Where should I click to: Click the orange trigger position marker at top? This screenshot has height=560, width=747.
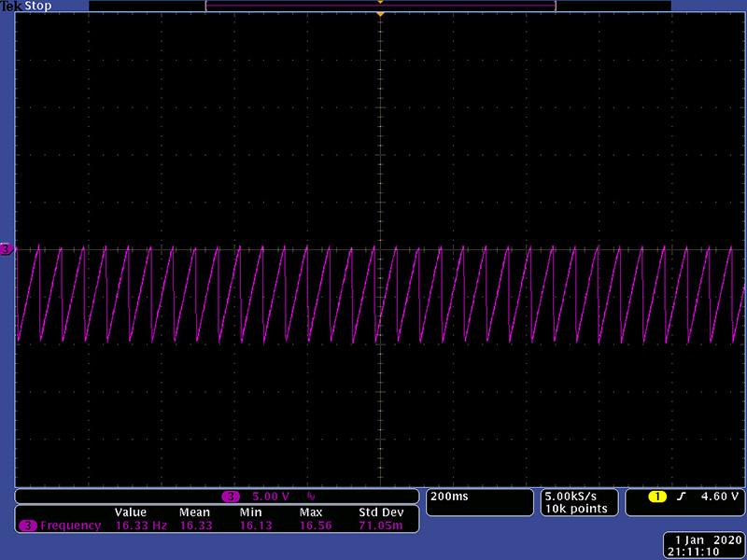click(380, 15)
